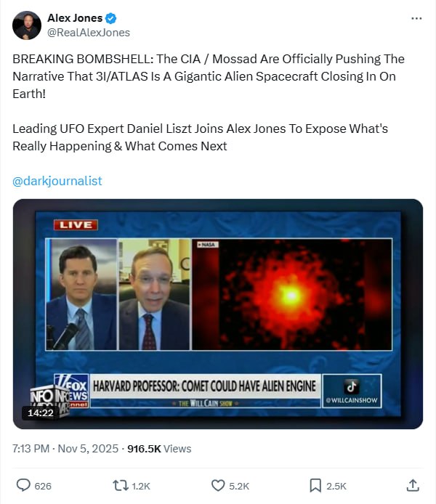Click the blue verified checkmark badge

(111, 18)
